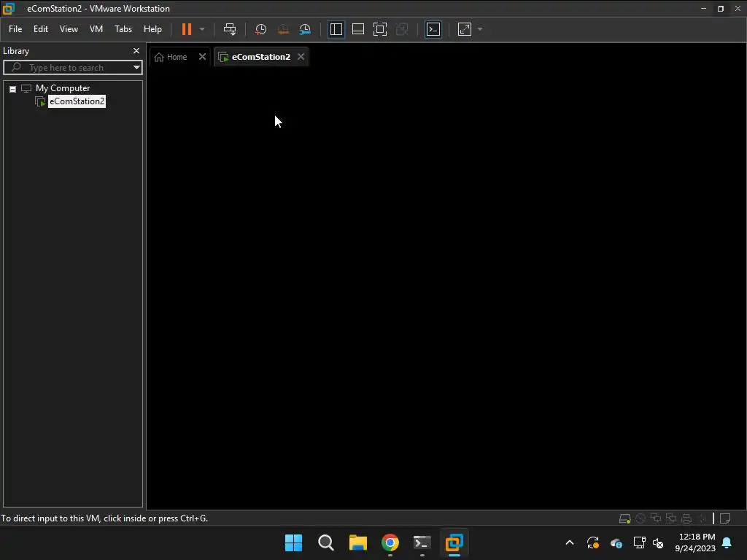Click the hard disk status icon
This screenshot has height=560, width=747.
pos(624,518)
